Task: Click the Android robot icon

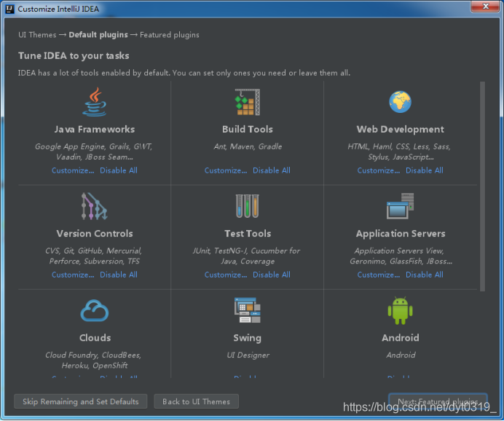Action: coord(400,310)
